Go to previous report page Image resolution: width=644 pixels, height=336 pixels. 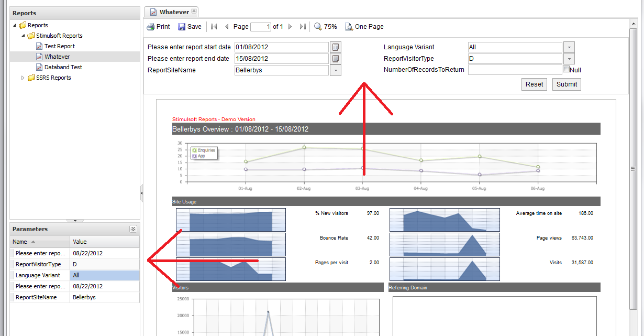227,27
